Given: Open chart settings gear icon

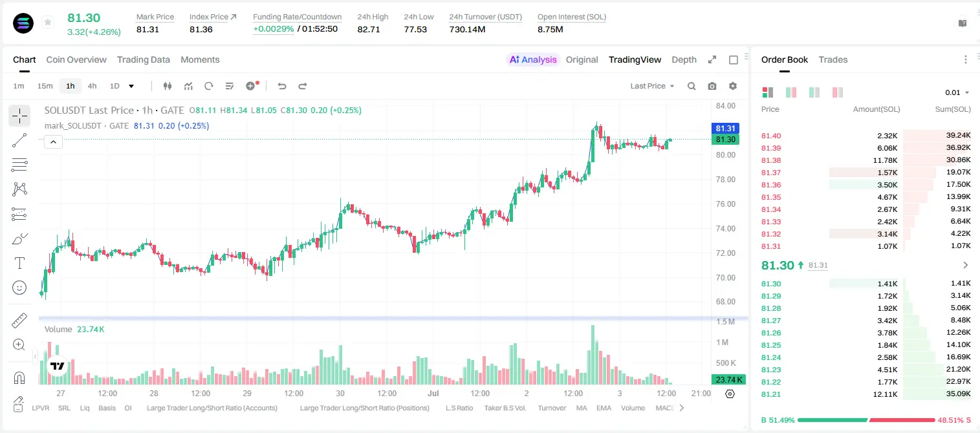Looking at the screenshot, I should click(733, 86).
